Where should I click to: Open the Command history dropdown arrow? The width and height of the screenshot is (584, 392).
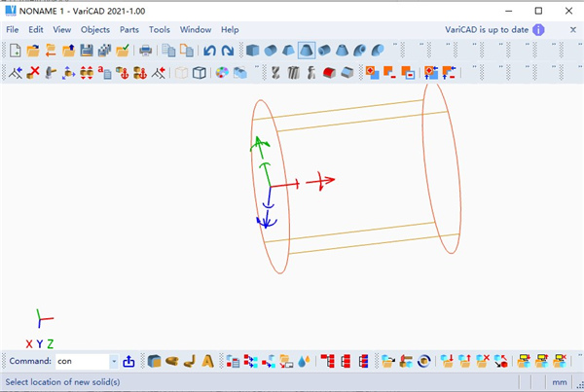(x=114, y=361)
